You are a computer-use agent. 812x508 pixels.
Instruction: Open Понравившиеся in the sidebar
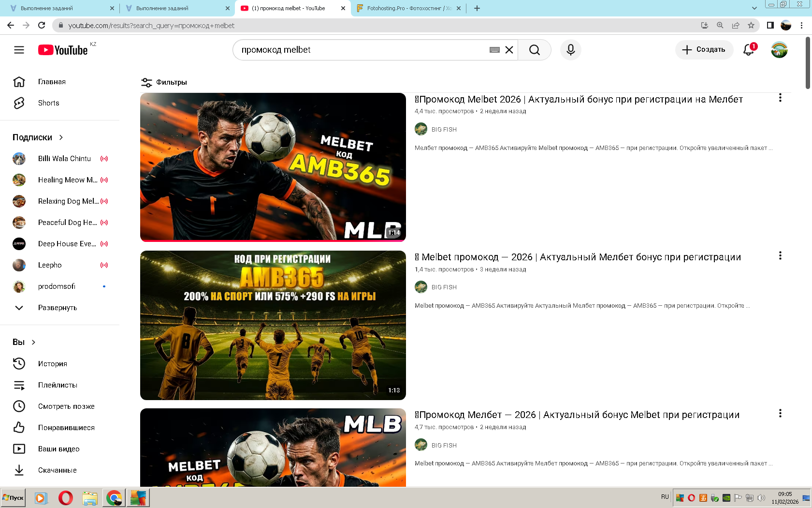(x=59, y=428)
